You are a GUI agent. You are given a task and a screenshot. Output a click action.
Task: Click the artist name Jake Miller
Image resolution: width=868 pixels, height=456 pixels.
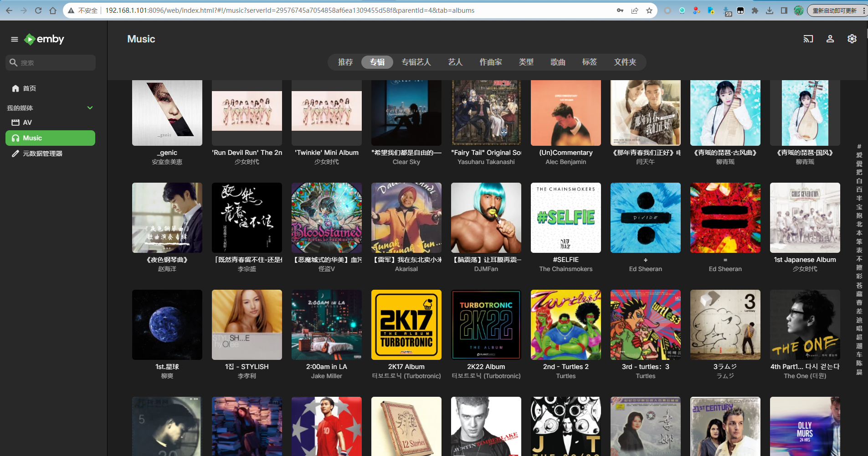point(327,376)
